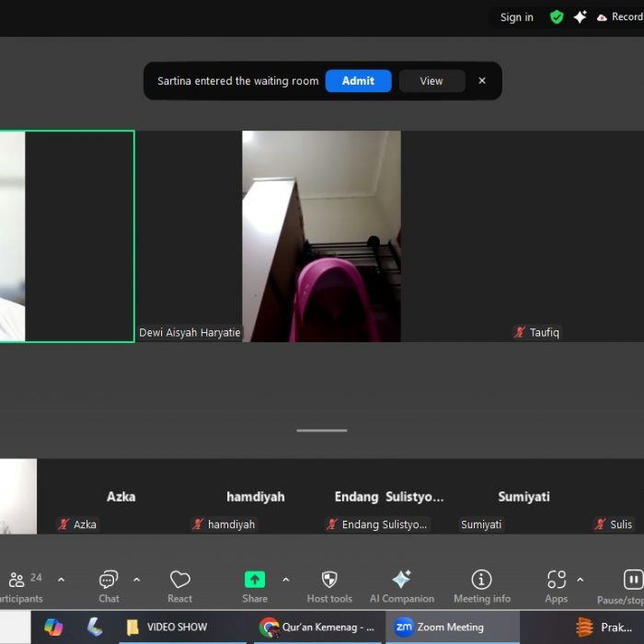Expand the Share options chevron
644x644 pixels.
285,580
